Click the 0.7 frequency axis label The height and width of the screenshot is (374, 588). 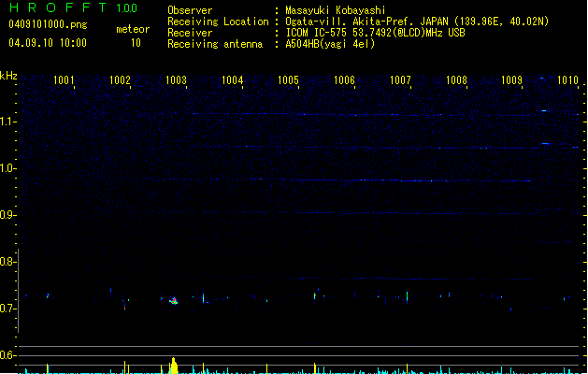pyautogui.click(x=8, y=309)
